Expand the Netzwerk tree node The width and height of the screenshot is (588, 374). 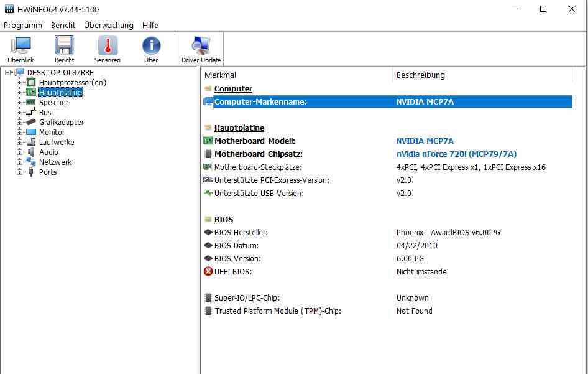click(19, 162)
